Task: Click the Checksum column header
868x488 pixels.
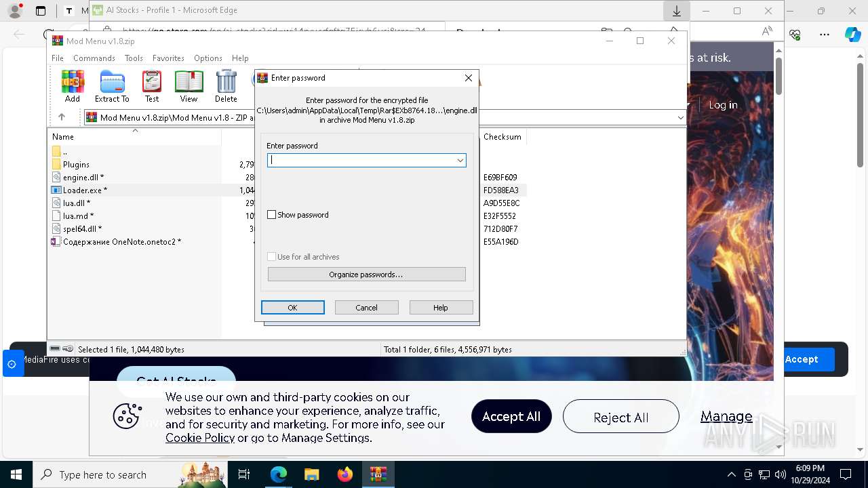Action: [502, 137]
